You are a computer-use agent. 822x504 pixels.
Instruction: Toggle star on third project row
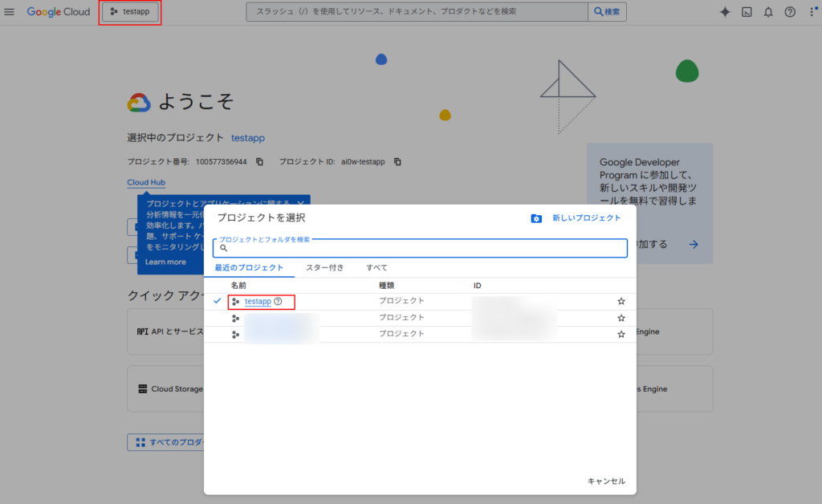(x=621, y=334)
